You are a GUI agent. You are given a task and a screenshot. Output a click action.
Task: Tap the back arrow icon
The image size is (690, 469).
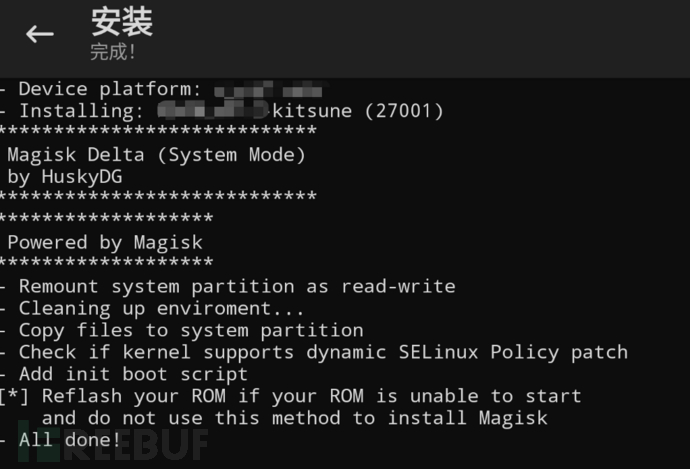pos(40,35)
